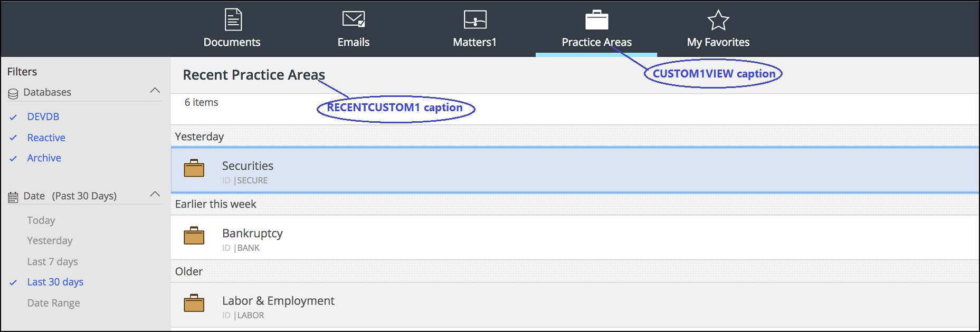Collapse the Databases filter section

pos(155,91)
